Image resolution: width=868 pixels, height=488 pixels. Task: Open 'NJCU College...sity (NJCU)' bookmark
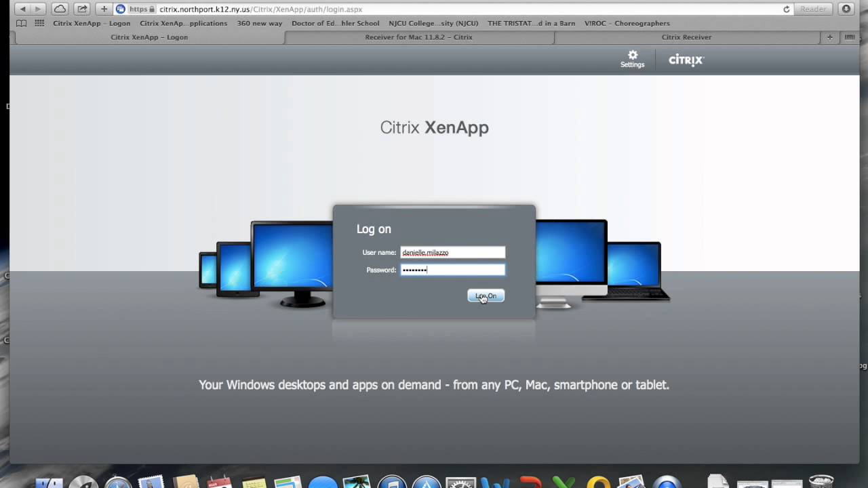[433, 23]
